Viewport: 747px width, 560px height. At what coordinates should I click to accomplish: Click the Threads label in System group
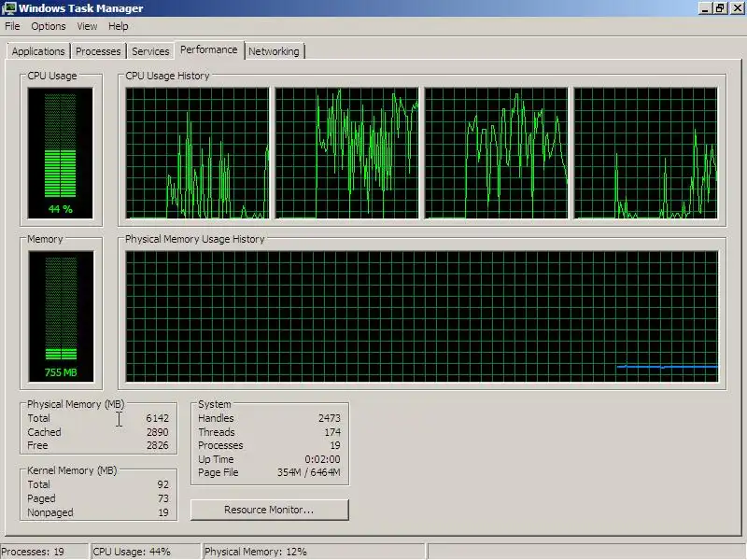click(x=217, y=432)
